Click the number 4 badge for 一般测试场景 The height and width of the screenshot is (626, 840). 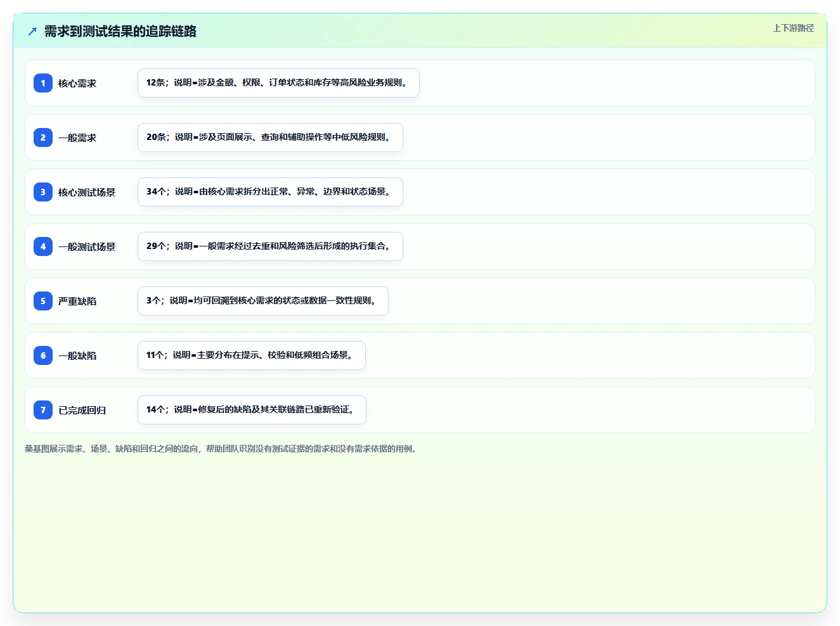pos(43,246)
